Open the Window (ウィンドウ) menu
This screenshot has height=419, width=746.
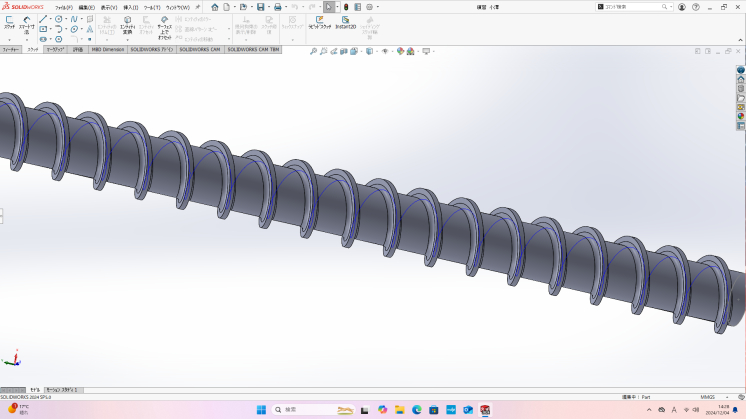[x=177, y=8]
